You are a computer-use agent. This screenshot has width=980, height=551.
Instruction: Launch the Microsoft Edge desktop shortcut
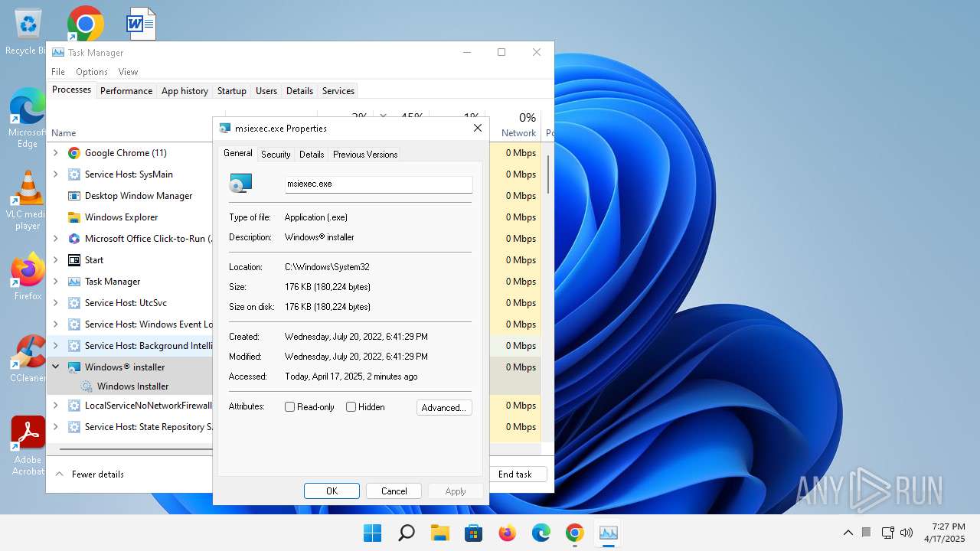coord(28,116)
